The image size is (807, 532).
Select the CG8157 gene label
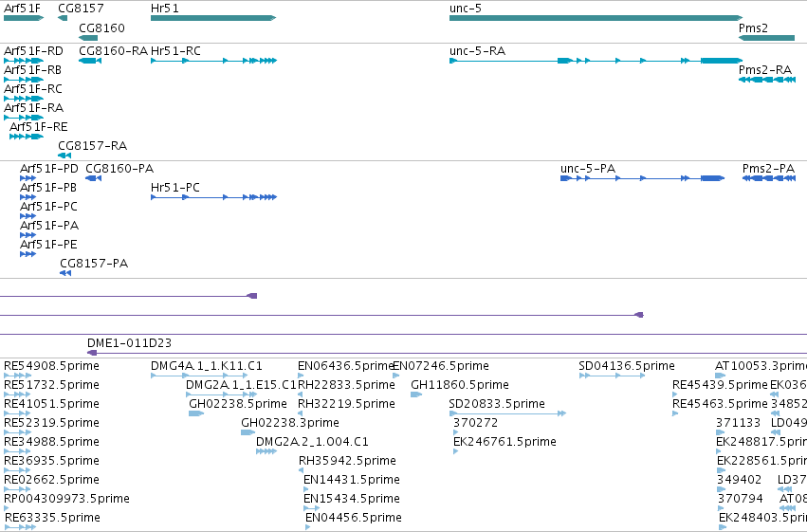click(81, 9)
